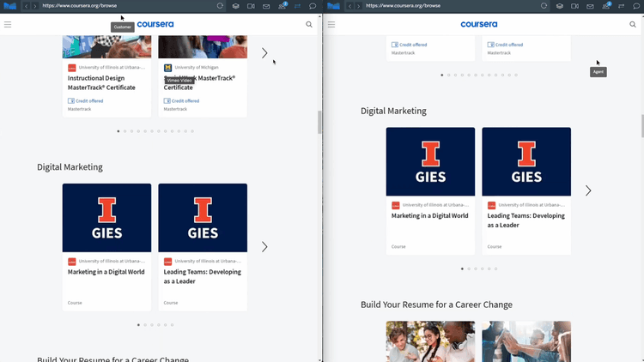Click the reload icon in the left browser toolbar
This screenshot has height=362, width=644.
point(220,6)
